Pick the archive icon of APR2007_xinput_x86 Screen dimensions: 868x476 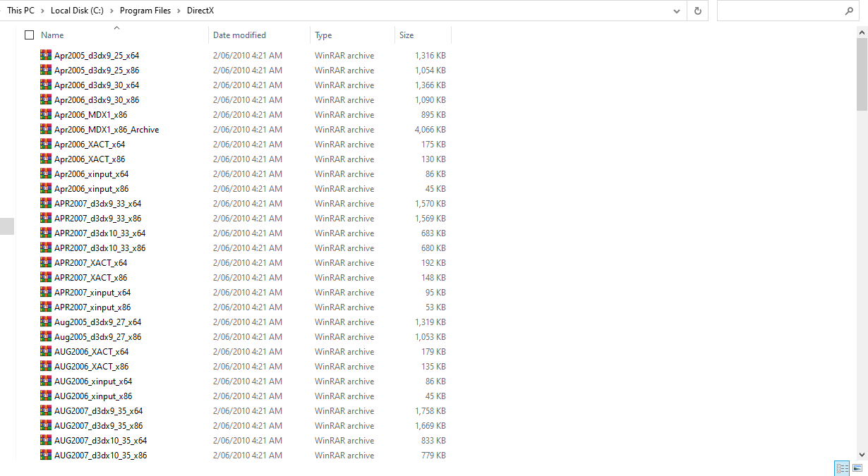click(46, 307)
